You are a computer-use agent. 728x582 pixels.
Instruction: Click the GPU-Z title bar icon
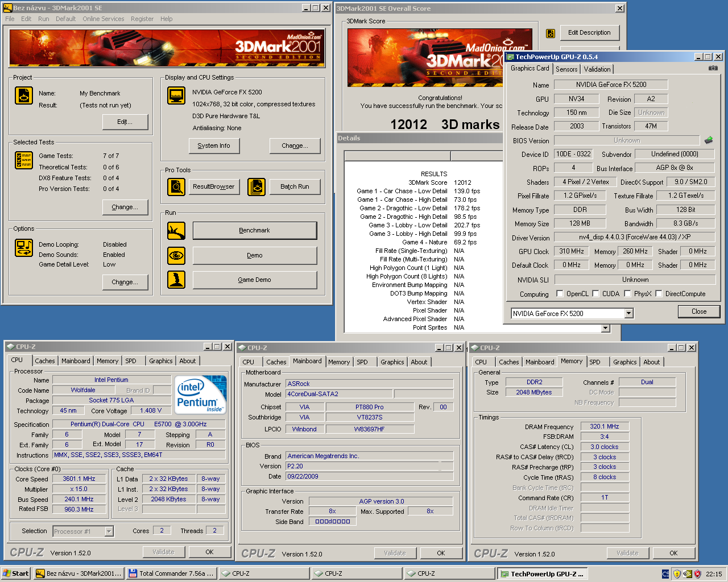pos(510,57)
